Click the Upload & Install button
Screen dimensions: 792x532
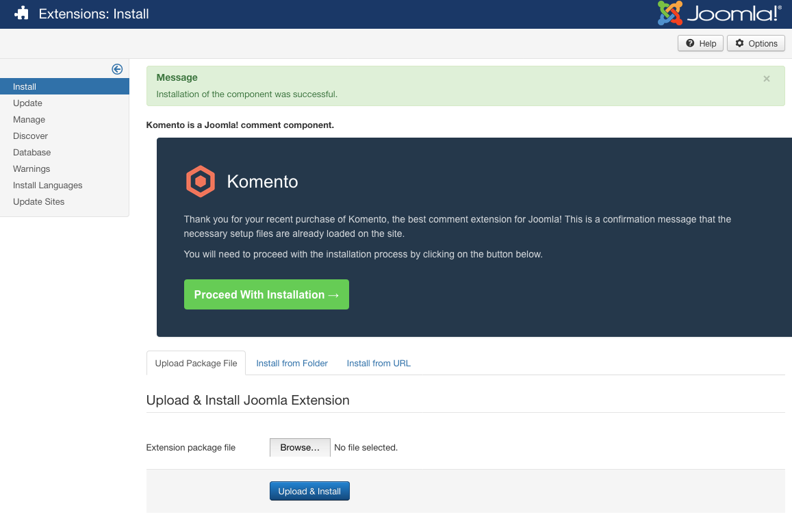click(309, 491)
